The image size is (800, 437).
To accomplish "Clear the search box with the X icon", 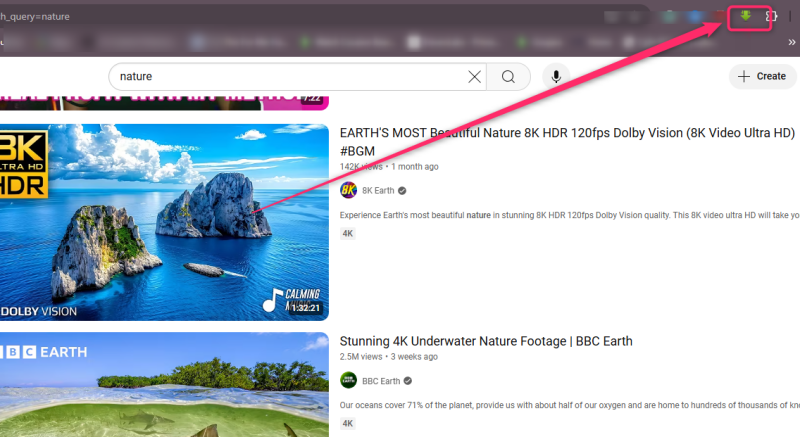I will pyautogui.click(x=474, y=77).
